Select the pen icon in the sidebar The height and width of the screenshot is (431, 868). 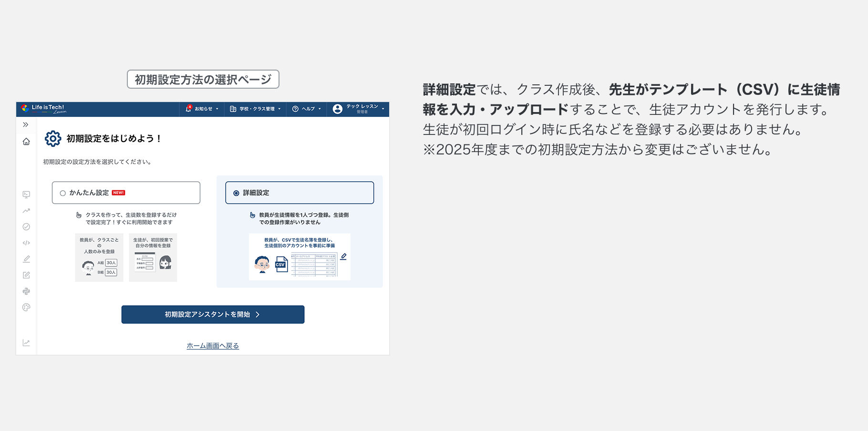(26, 259)
